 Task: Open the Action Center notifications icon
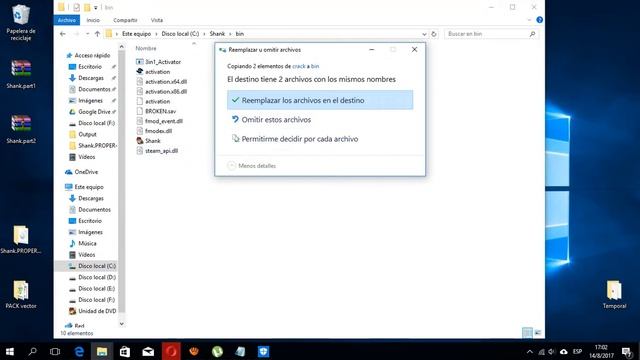[627, 351]
